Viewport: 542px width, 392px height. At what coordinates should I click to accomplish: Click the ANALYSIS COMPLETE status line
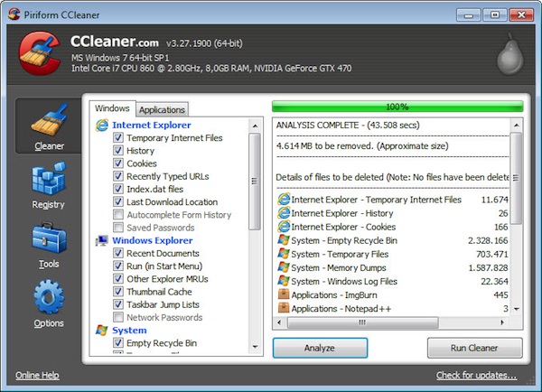pyautogui.click(x=348, y=126)
